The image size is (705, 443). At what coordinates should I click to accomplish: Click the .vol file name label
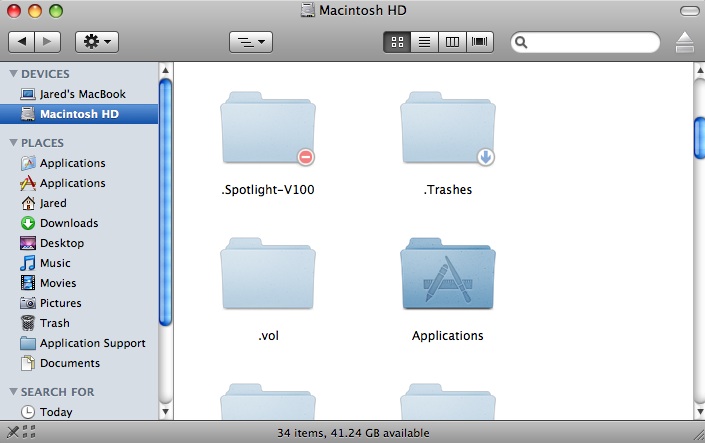click(x=268, y=336)
